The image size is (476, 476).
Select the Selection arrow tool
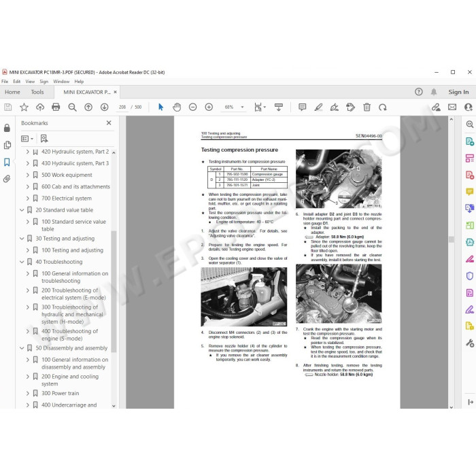(160, 107)
